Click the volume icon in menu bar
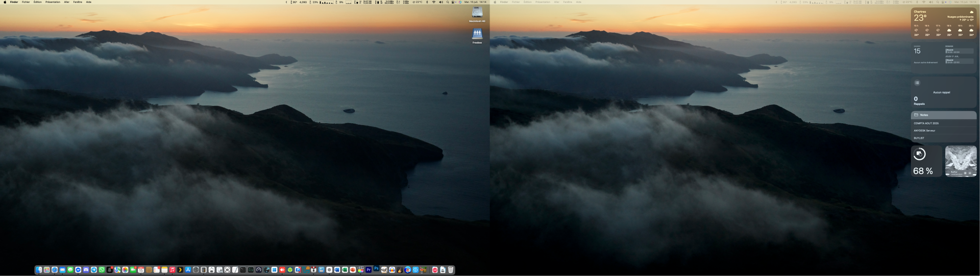This screenshot has height=276, width=980. pos(441,2)
